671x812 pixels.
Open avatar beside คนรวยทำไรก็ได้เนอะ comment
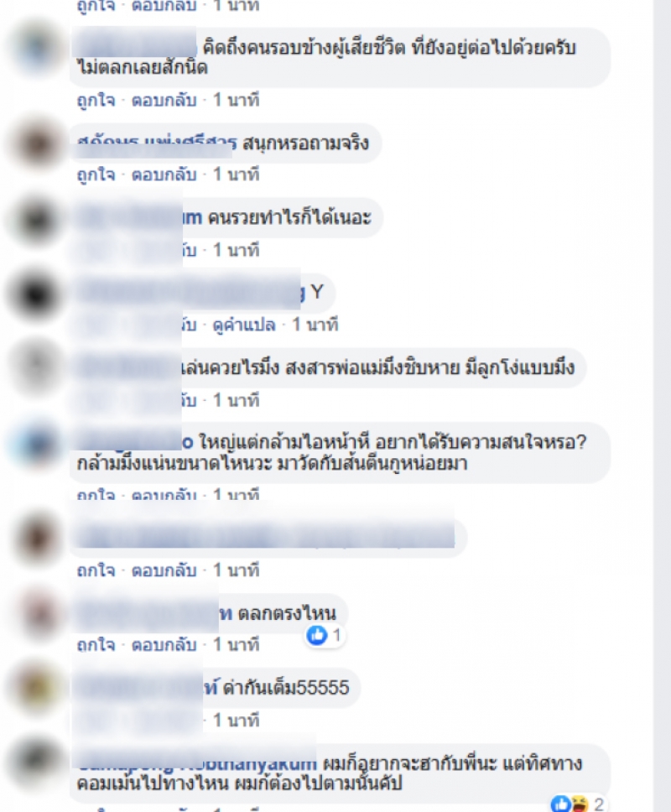pos(36,219)
